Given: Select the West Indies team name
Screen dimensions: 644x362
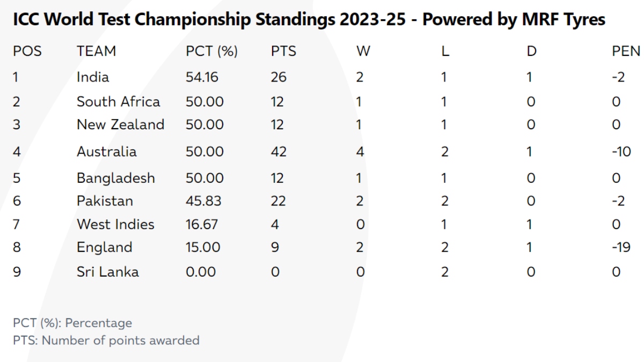Looking at the screenshot, I should click(115, 224).
